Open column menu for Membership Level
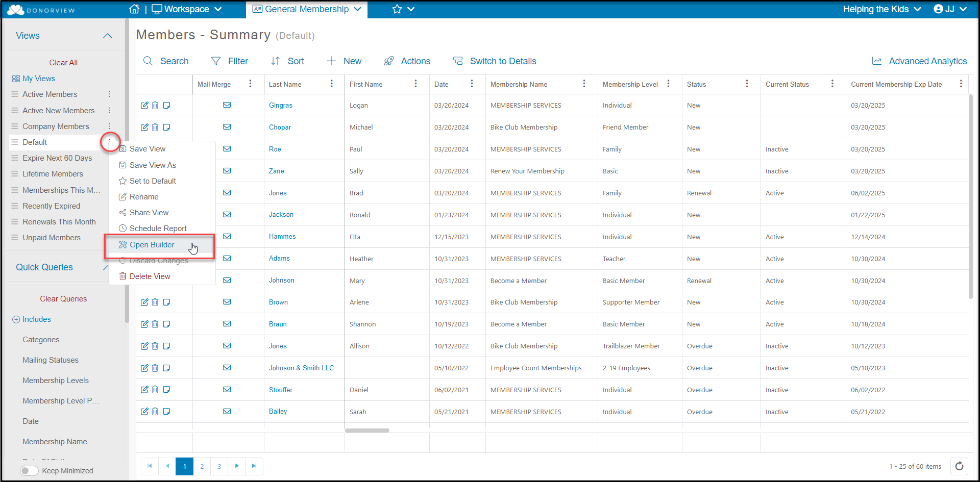980x482 pixels. pos(669,84)
